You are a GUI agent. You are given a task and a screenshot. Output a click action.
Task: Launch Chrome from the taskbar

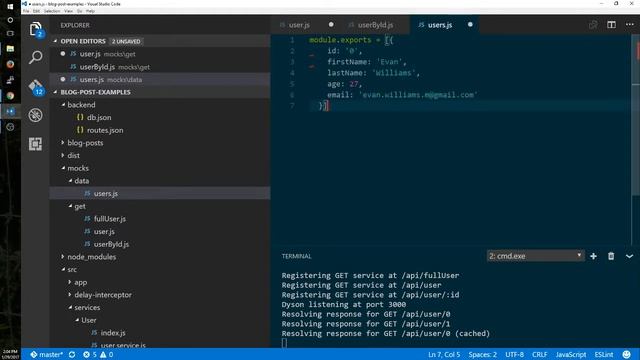tap(10, 96)
